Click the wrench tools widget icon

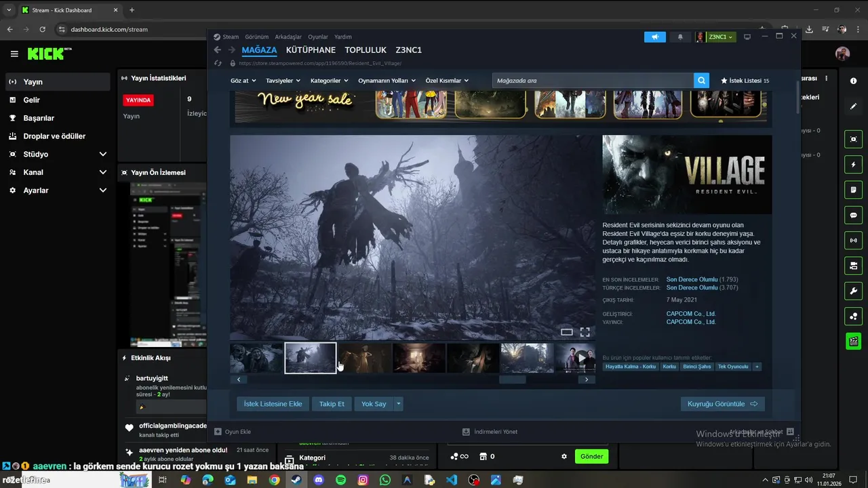[x=853, y=291]
